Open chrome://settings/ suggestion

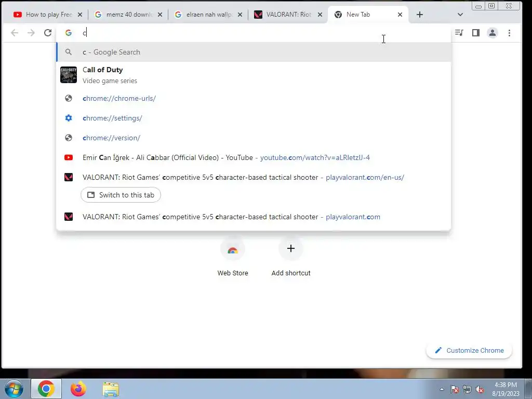[x=254, y=118]
